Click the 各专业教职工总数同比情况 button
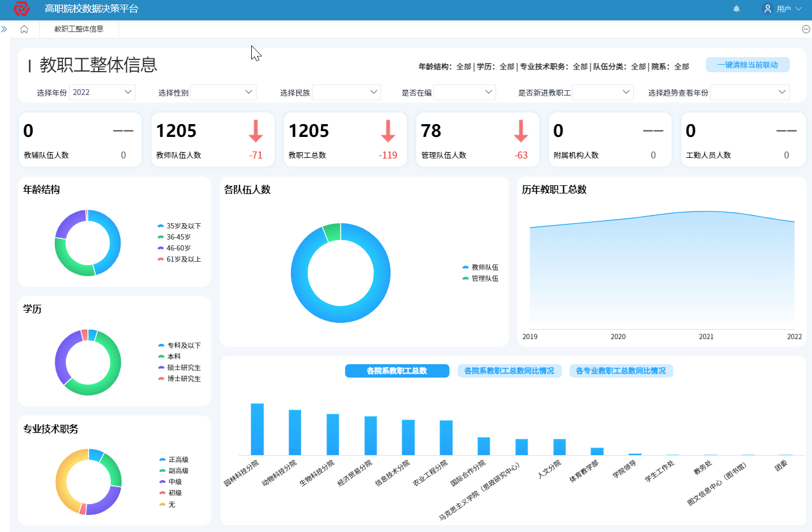This screenshot has width=812, height=532. point(621,371)
